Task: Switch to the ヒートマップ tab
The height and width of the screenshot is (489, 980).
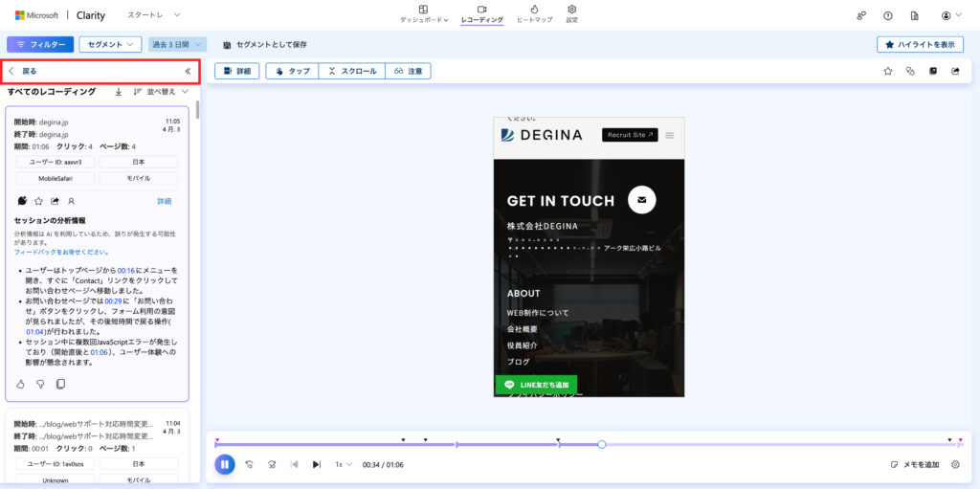Action: pyautogui.click(x=533, y=13)
